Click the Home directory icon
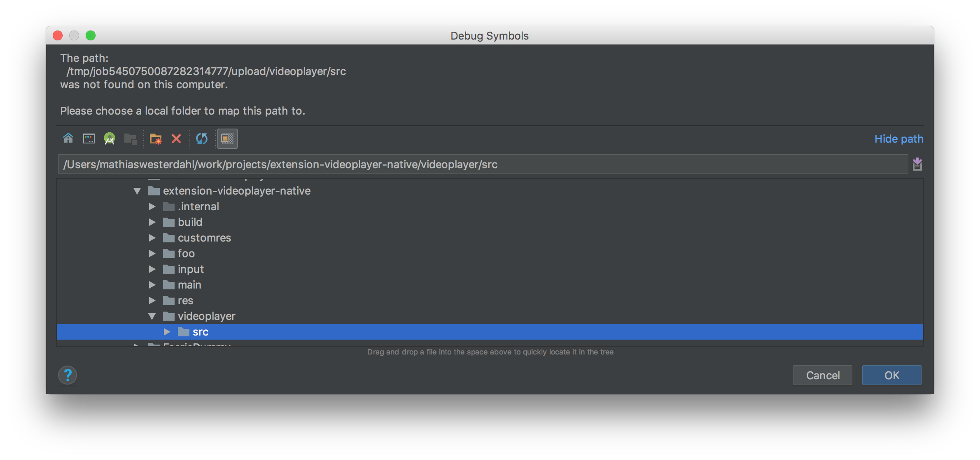 (x=68, y=138)
